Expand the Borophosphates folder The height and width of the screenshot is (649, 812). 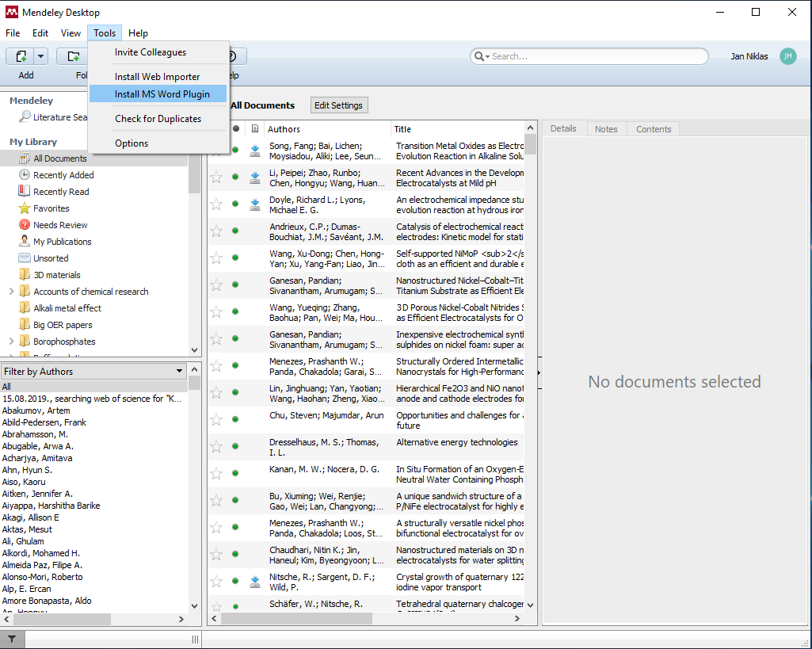[x=11, y=342]
